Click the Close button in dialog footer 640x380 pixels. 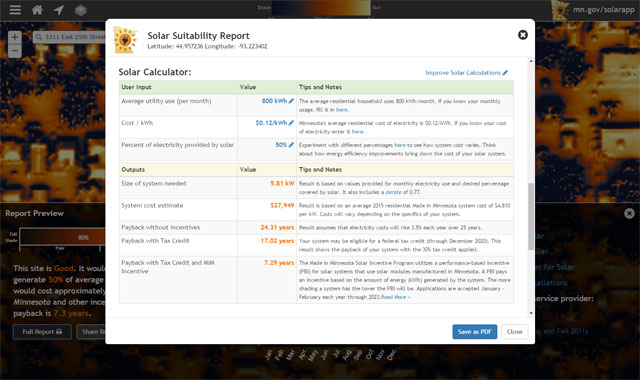point(514,332)
